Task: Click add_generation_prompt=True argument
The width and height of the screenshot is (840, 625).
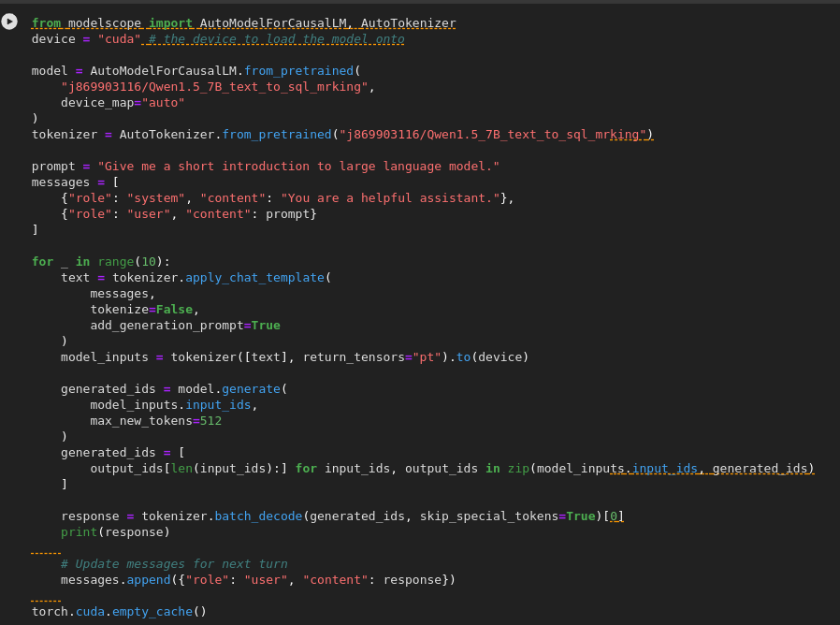Action: [x=185, y=326]
